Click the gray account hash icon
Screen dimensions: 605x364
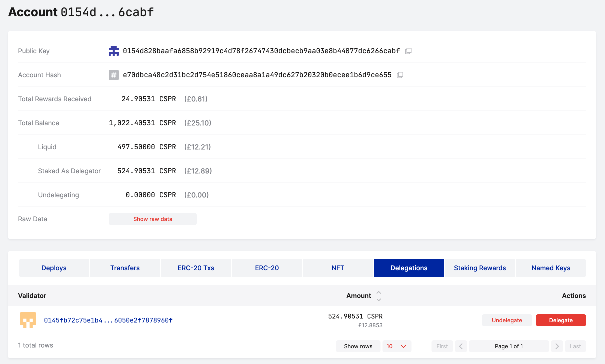tap(113, 75)
